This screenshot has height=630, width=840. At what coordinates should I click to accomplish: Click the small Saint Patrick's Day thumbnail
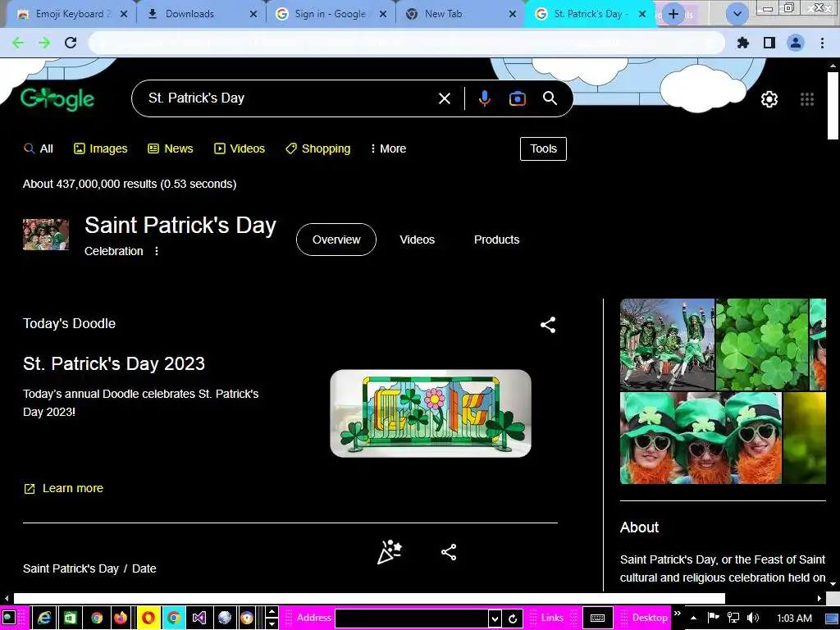coord(46,234)
